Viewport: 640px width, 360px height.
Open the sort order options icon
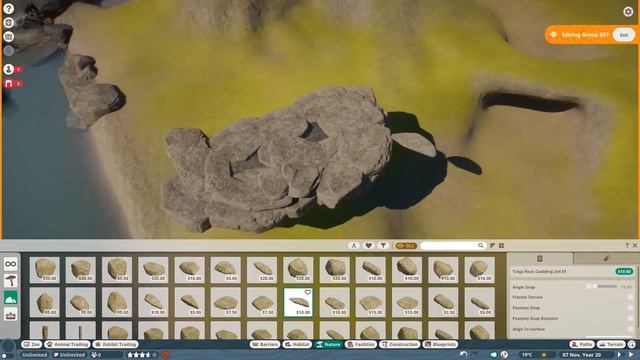tap(492, 245)
